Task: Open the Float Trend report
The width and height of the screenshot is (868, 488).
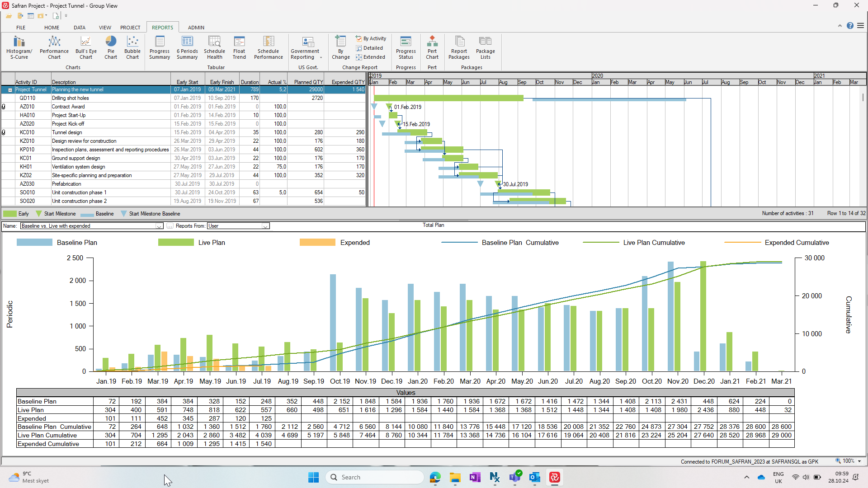Action: point(239,47)
